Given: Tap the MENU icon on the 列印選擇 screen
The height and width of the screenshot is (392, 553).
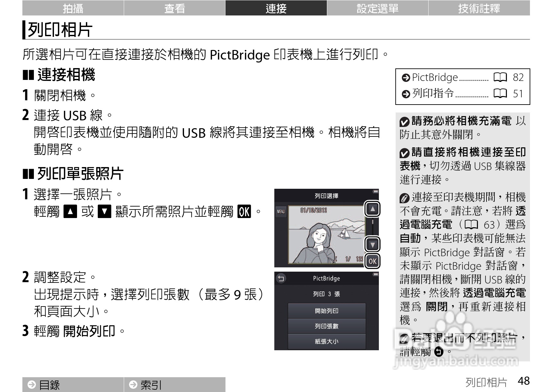Looking at the screenshot, I should pos(281,212).
